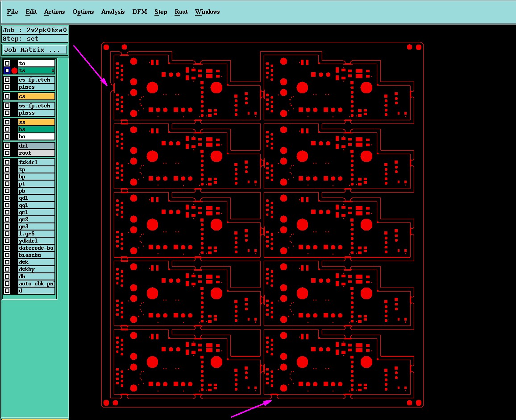Select the biaozhu layer name
Viewport: 516px width, 420px height.
click(36, 255)
